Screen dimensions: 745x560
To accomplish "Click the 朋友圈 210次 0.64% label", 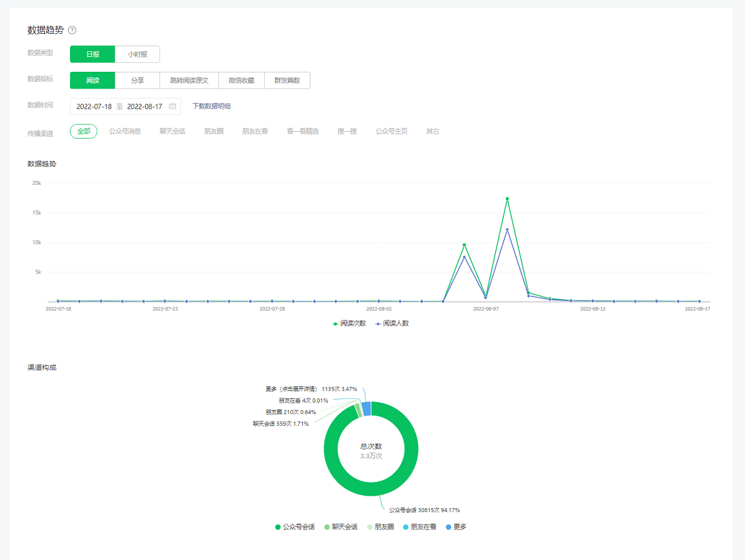I will click(x=291, y=412).
